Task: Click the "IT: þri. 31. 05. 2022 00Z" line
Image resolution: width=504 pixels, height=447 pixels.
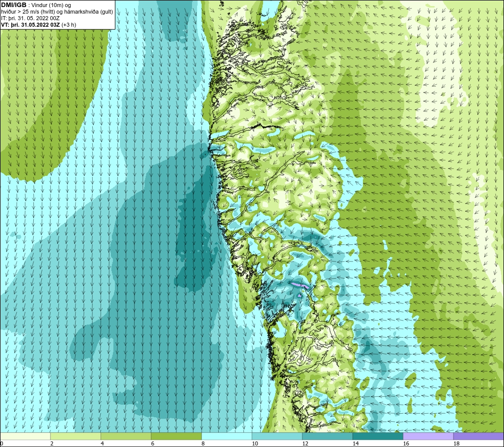Action: click(x=30, y=18)
